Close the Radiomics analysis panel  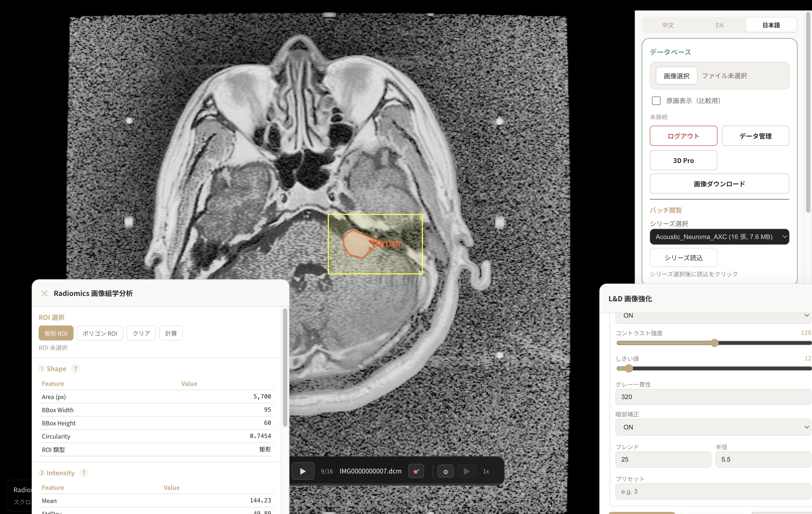point(45,293)
